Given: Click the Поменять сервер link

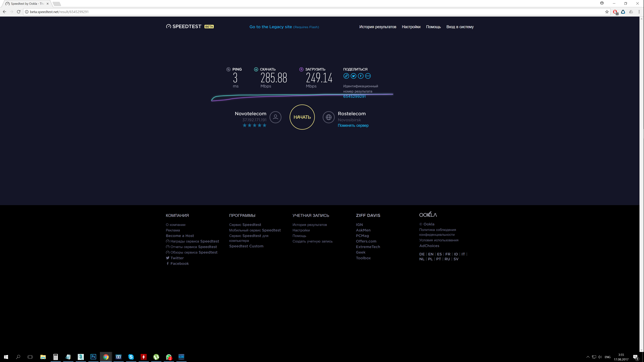Looking at the screenshot, I should (x=353, y=126).
